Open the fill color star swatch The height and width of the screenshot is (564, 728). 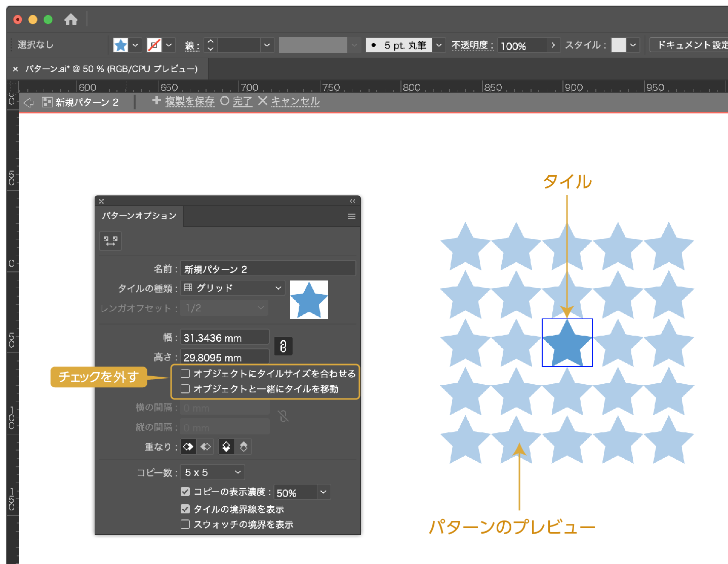tap(120, 45)
